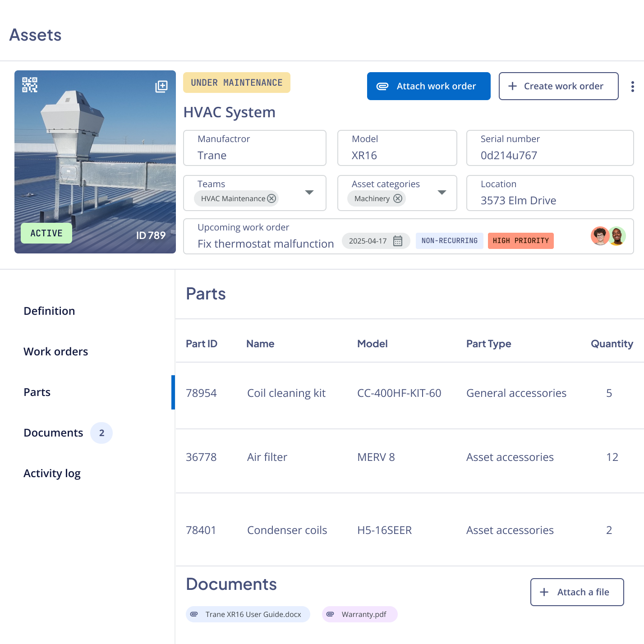Click the first assignee avatar
Viewport: 644px width, 644px height.
point(600,236)
